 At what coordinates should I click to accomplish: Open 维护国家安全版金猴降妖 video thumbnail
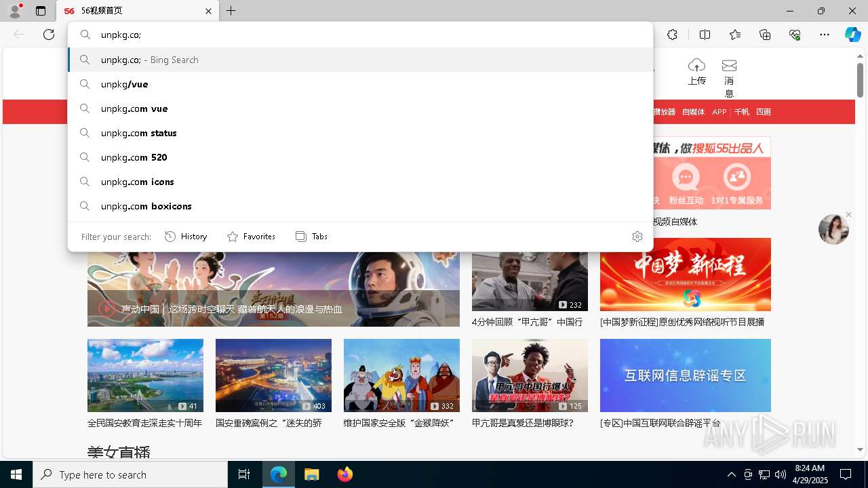[x=401, y=375]
